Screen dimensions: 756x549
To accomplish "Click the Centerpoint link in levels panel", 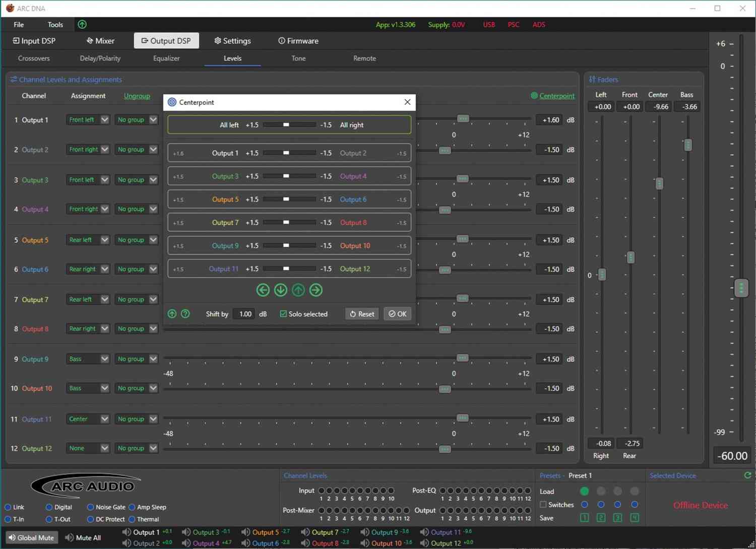I will point(557,96).
